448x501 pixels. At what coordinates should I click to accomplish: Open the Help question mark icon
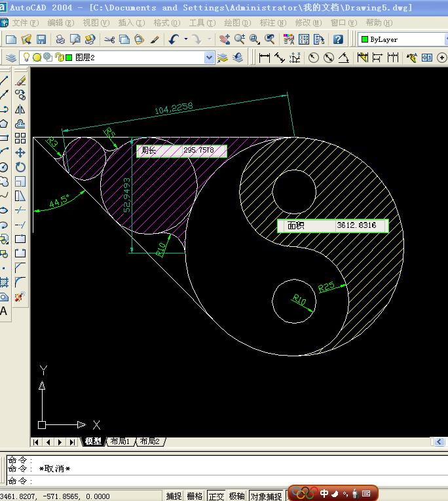(x=338, y=39)
